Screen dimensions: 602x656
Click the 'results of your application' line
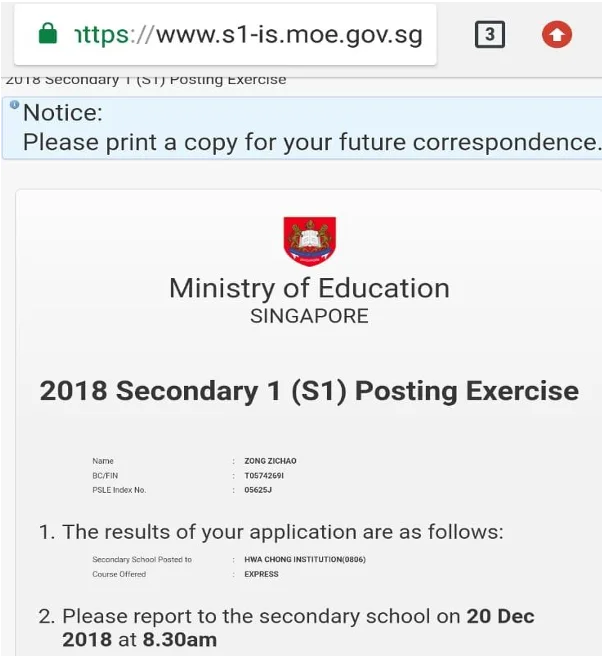click(282, 532)
